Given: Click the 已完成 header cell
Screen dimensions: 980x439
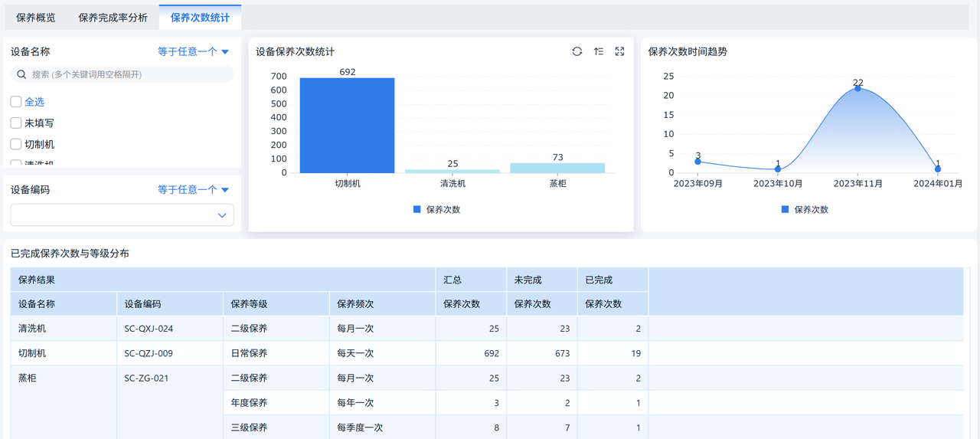Looking at the screenshot, I should [x=613, y=280].
